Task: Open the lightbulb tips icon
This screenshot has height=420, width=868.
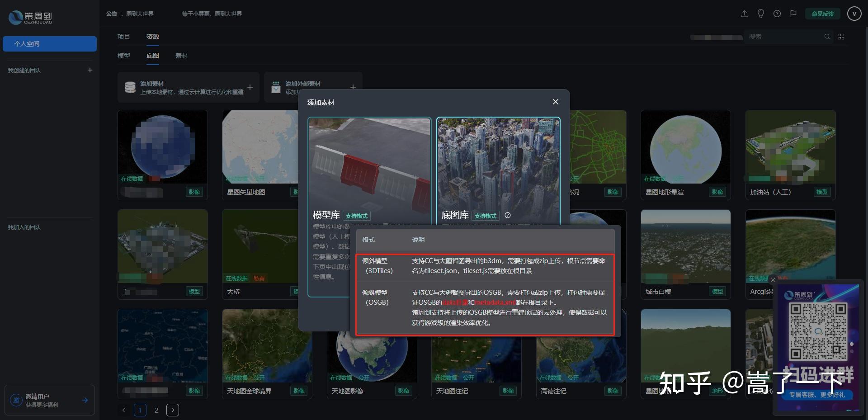Action: click(x=760, y=14)
